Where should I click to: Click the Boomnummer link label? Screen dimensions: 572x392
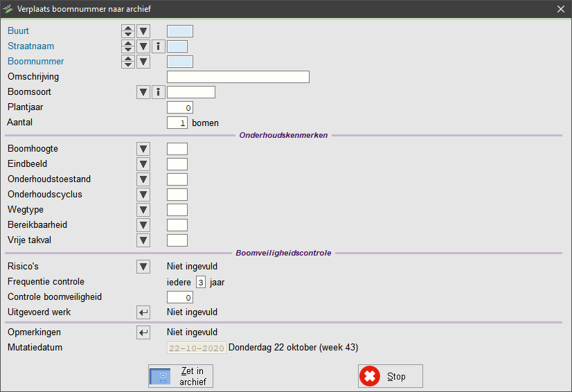pos(36,62)
